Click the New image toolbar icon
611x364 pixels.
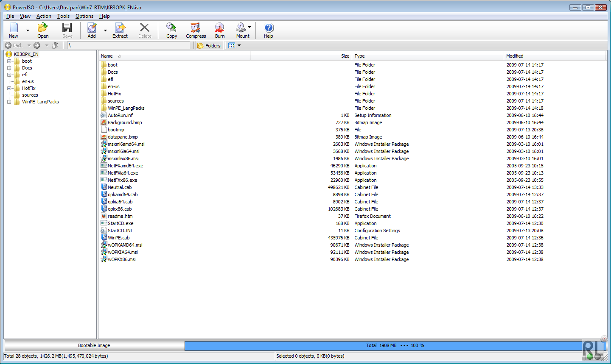[x=14, y=28]
